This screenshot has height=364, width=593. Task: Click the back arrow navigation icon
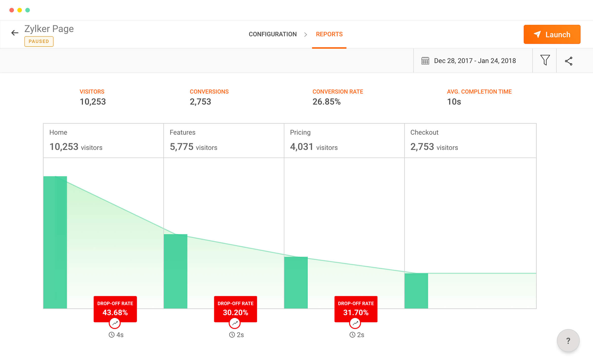(15, 34)
